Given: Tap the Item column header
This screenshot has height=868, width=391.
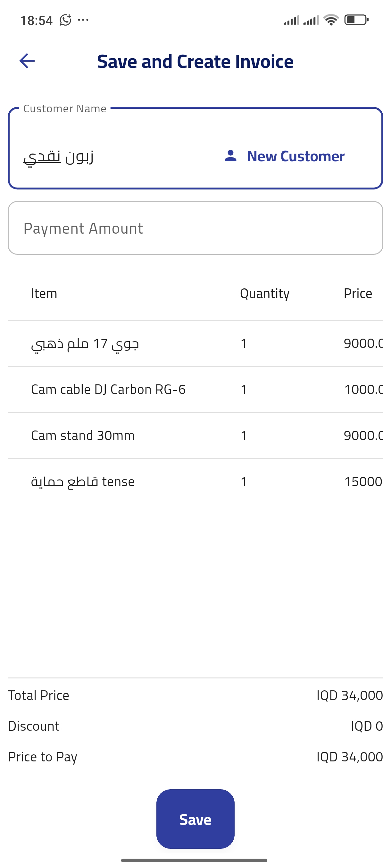Looking at the screenshot, I should (x=44, y=293).
